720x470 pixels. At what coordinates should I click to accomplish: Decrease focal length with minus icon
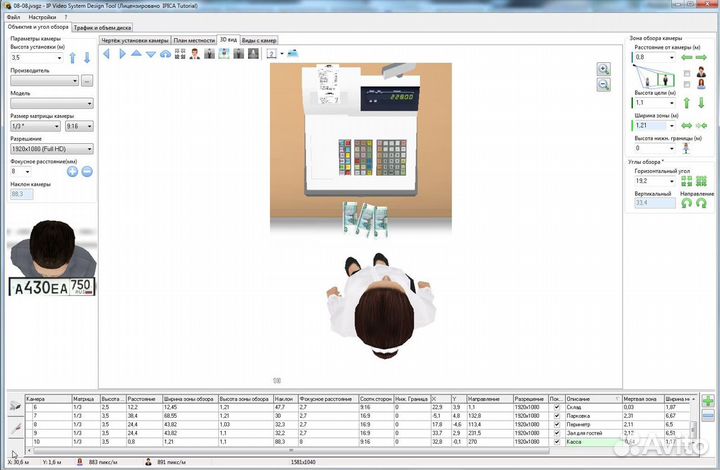(87, 171)
